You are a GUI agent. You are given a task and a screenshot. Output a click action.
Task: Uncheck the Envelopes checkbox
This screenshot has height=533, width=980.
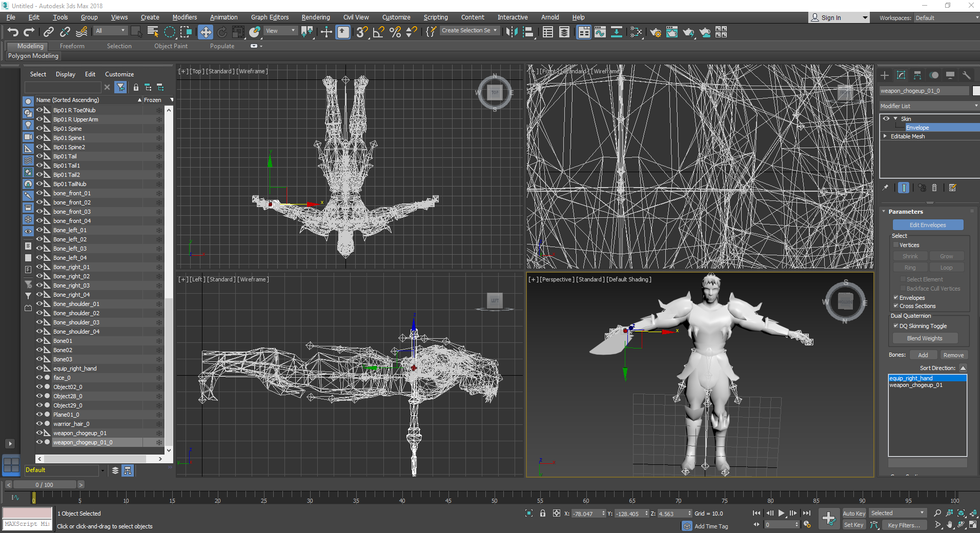tap(896, 298)
